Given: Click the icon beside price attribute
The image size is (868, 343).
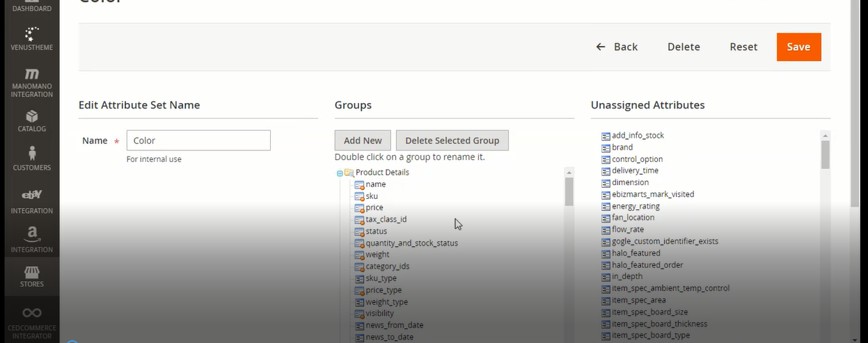Looking at the screenshot, I should click(x=359, y=208).
